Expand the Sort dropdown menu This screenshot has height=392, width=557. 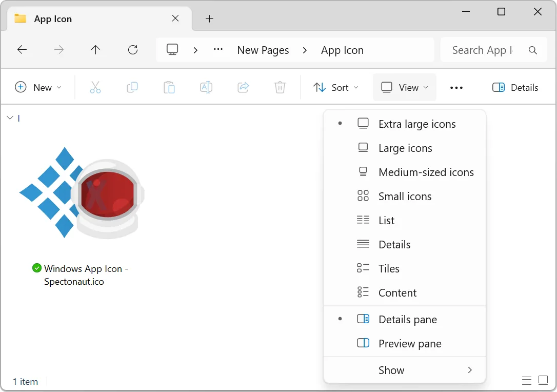pyautogui.click(x=336, y=88)
